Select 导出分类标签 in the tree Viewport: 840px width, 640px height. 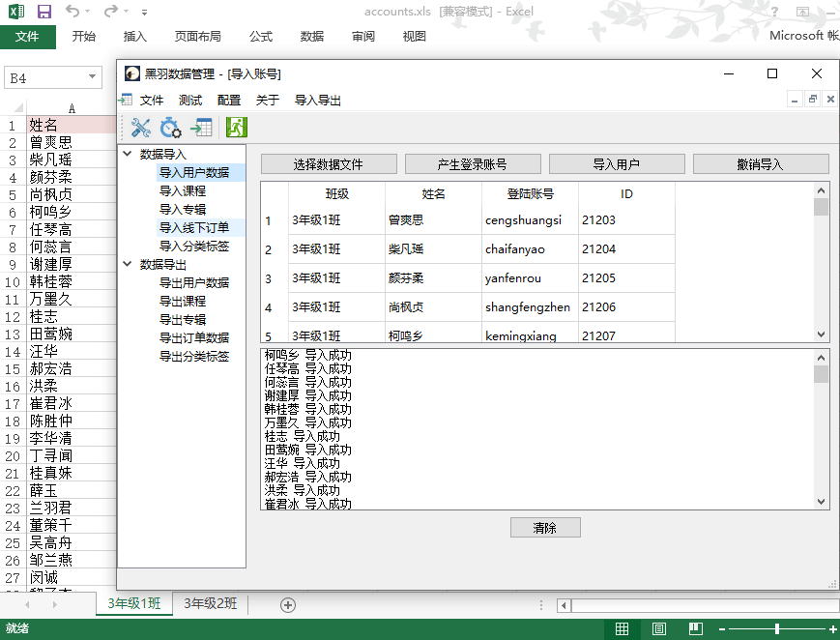tap(194, 356)
